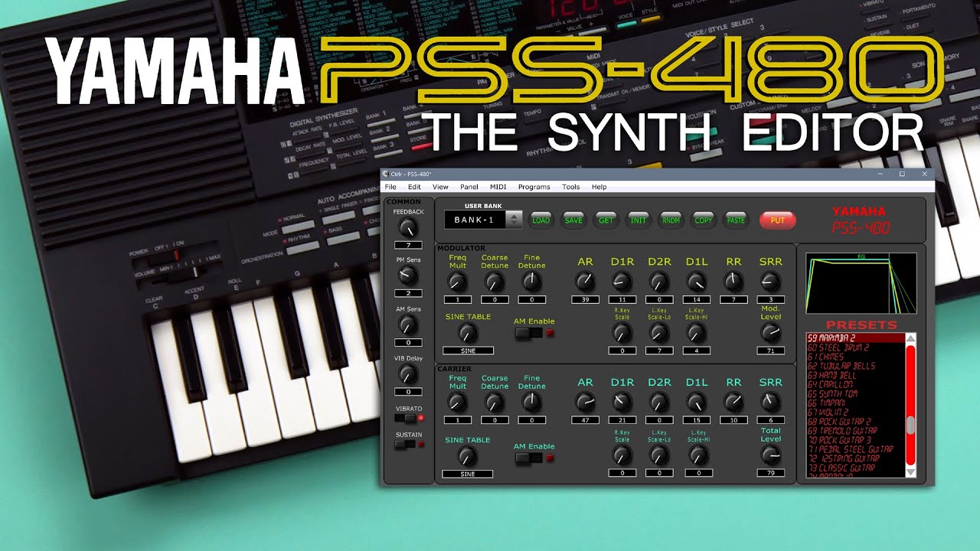
Task: Click the Modulator RR knob
Action: point(733,282)
